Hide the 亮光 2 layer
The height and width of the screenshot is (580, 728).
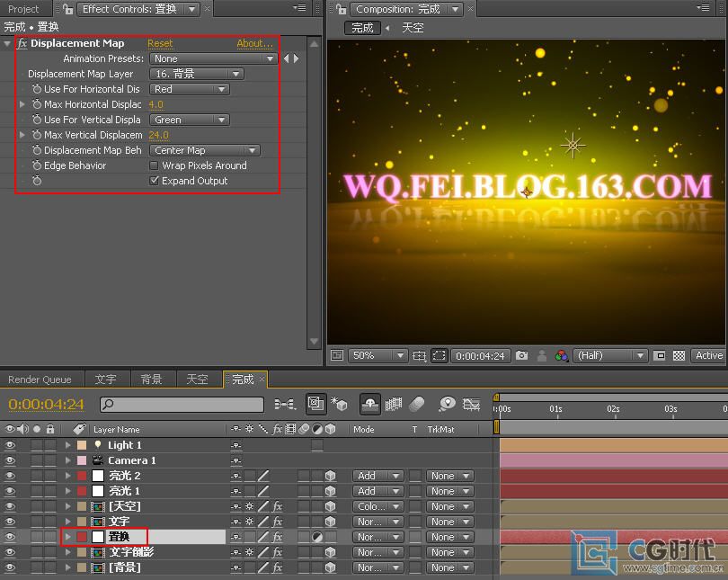(x=10, y=476)
